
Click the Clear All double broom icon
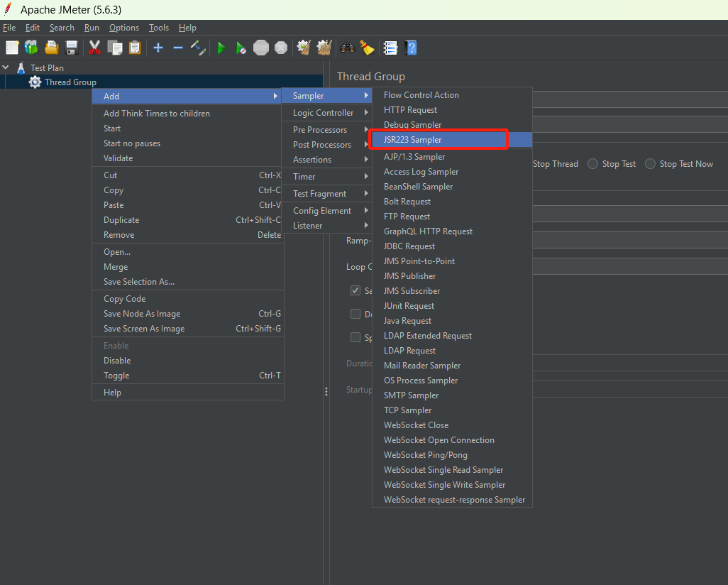click(324, 48)
